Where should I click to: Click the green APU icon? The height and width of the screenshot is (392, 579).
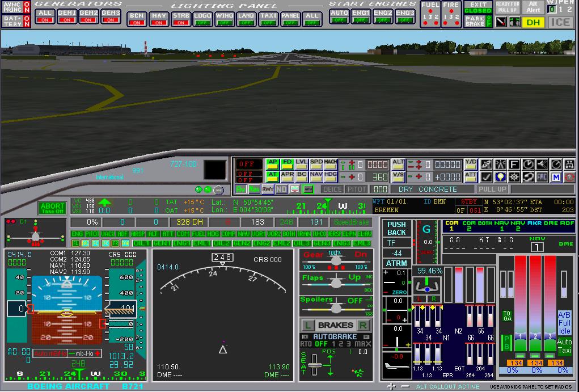(x=308, y=189)
